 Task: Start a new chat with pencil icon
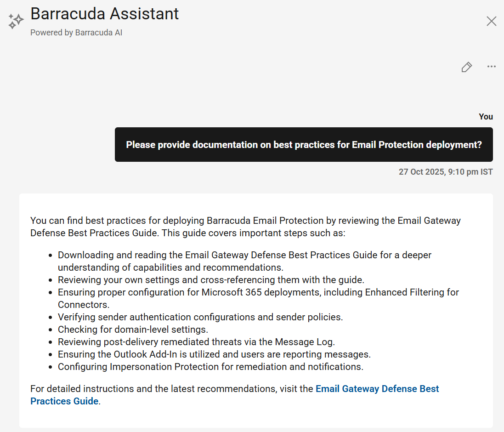click(466, 67)
